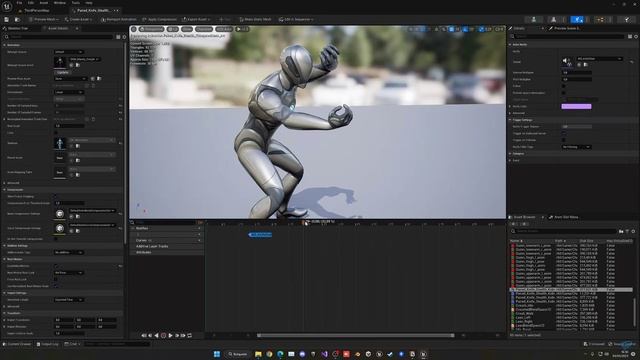Play the animation forward
Screen dimensions: 640x360
pyautogui.click(x=171, y=336)
